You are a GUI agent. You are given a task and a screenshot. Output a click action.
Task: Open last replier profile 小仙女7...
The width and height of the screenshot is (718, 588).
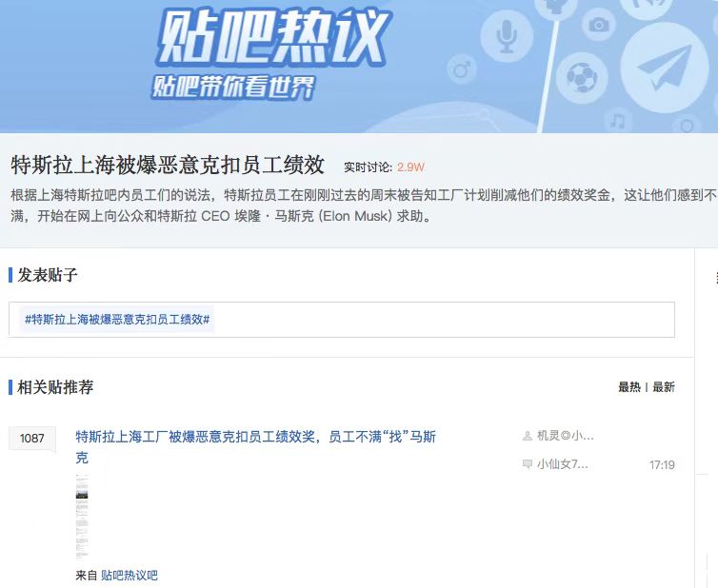pos(562,464)
